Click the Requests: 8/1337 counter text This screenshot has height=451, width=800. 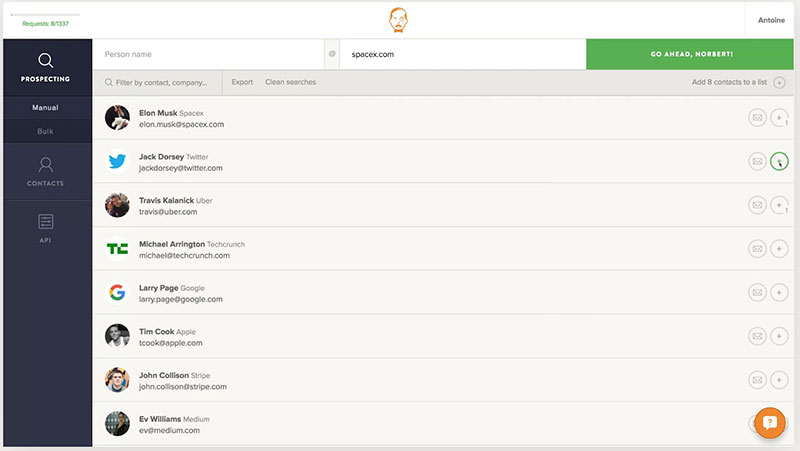coord(45,23)
